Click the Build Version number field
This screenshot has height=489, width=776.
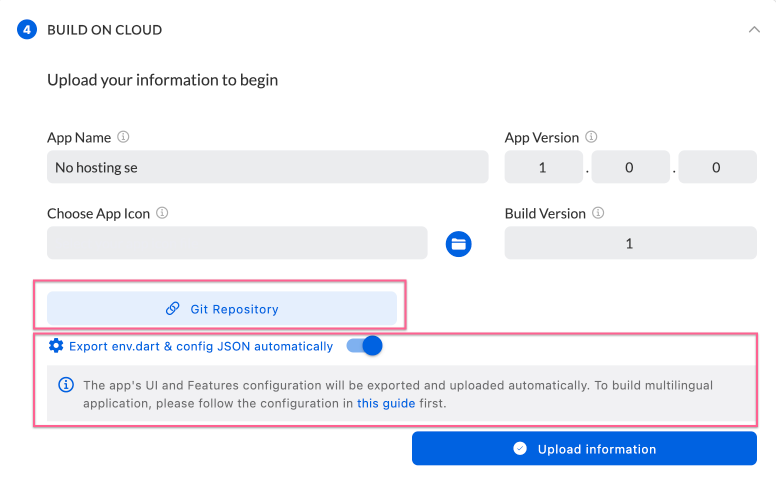tap(630, 243)
